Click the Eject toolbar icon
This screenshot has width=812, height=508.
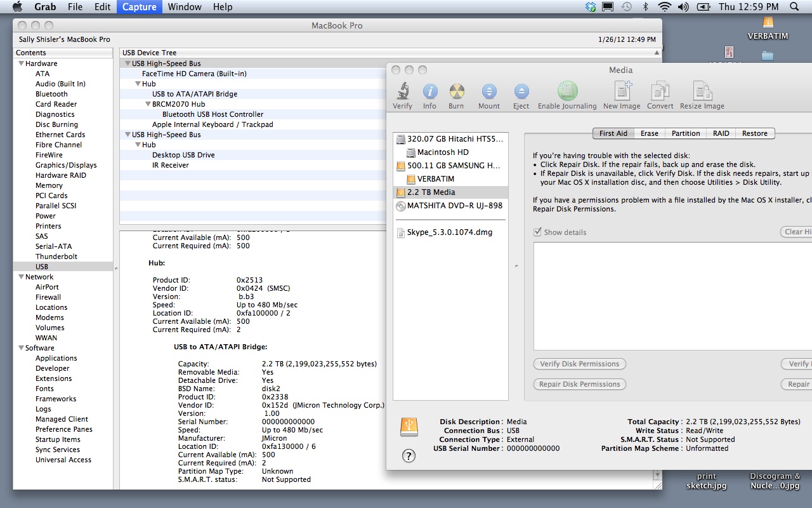pos(521,91)
